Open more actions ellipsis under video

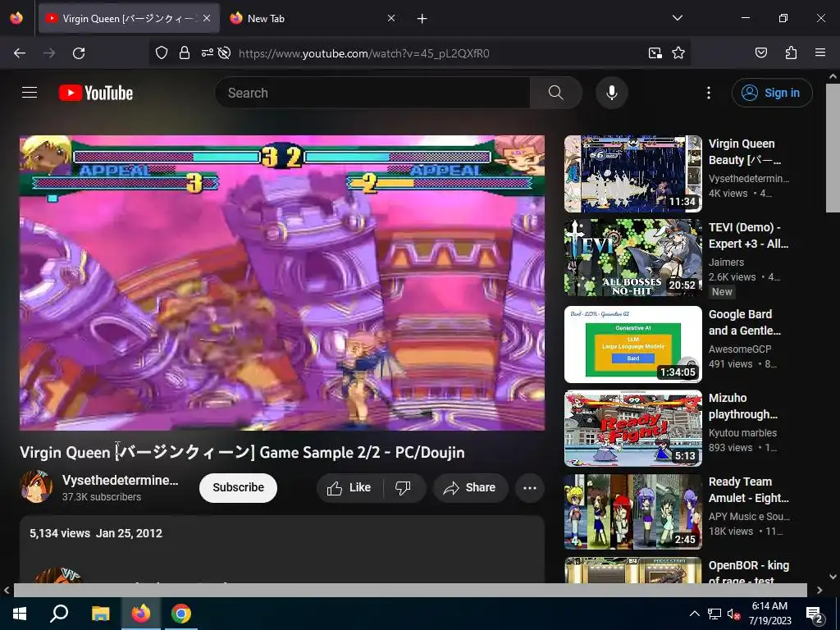[530, 487]
